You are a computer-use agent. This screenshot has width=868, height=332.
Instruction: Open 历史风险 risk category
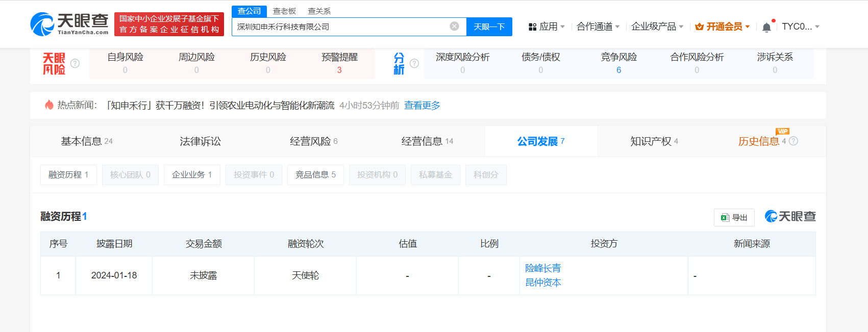coord(268,63)
